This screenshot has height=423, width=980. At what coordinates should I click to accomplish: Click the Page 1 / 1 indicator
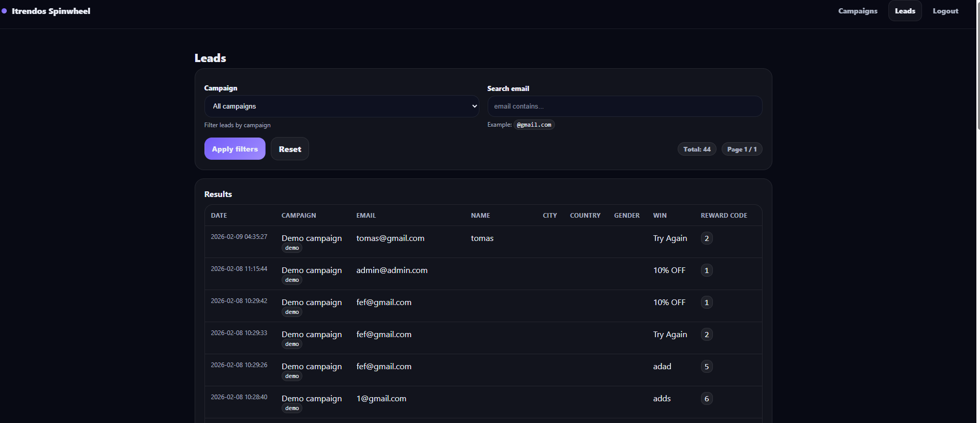pyautogui.click(x=741, y=149)
